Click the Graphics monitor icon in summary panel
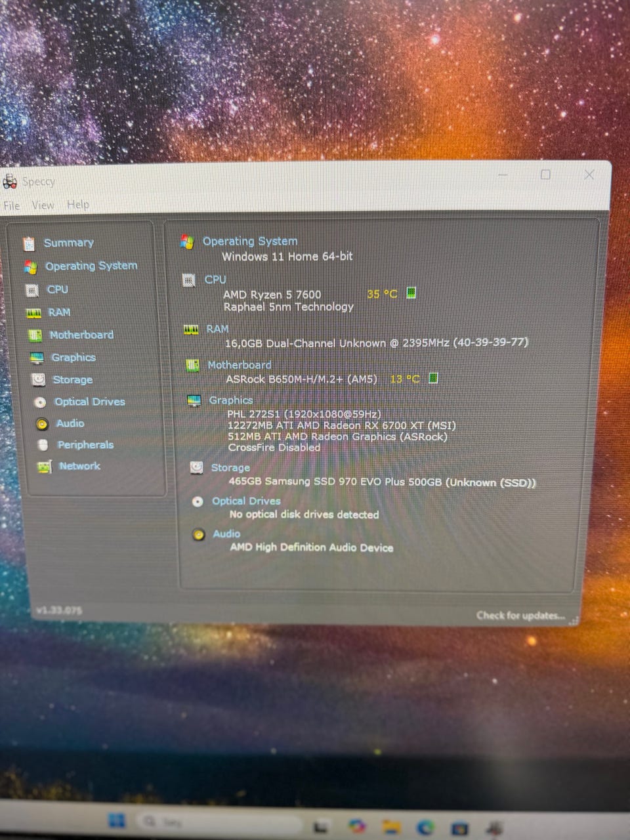630x840 pixels. pos(194,401)
